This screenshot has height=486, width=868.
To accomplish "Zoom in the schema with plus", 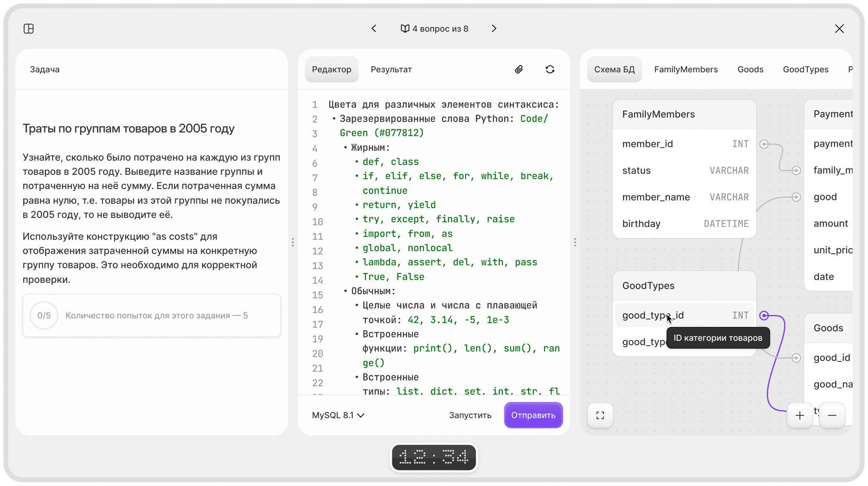I will click(x=800, y=415).
